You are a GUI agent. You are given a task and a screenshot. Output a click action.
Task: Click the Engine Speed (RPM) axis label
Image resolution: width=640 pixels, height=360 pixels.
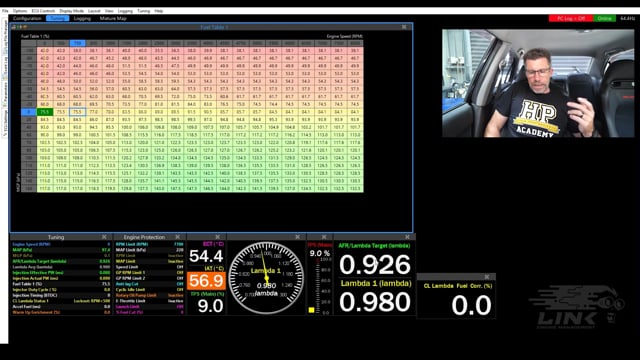click(344, 36)
